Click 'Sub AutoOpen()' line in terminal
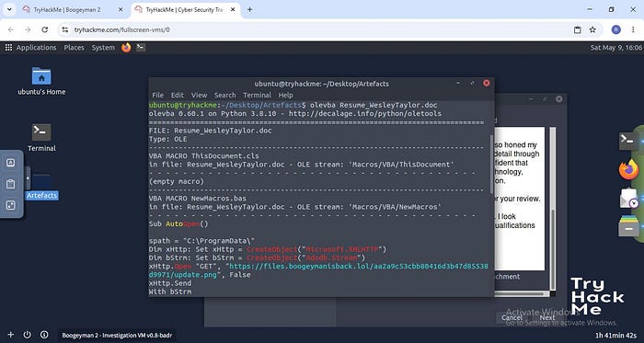The width and height of the screenshot is (644, 343). [178, 224]
